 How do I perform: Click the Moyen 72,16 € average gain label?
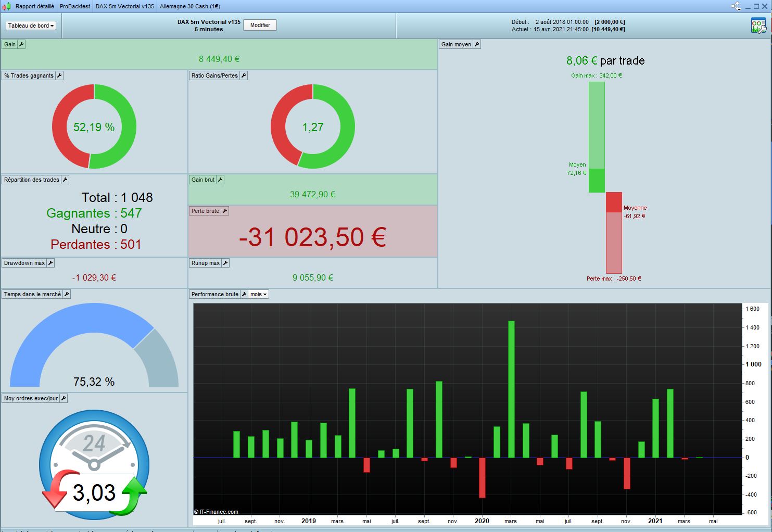(577, 169)
